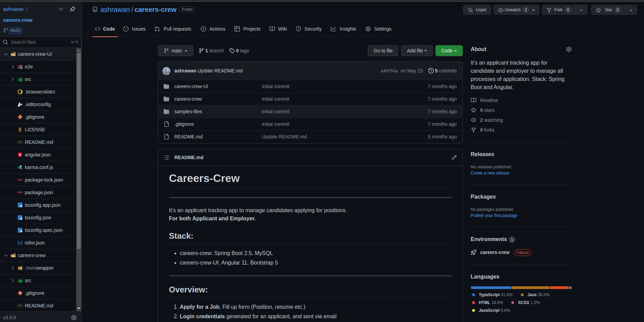Open careers-crew-UI folder in file list
The height and width of the screenshot is (322, 644).
[x=191, y=86]
